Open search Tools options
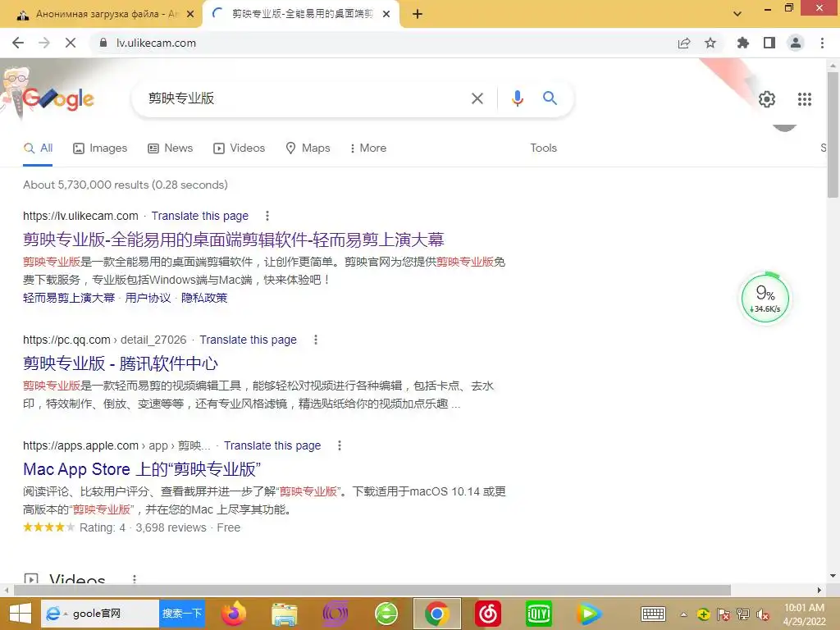Screen dimensions: 840x630 [543, 148]
